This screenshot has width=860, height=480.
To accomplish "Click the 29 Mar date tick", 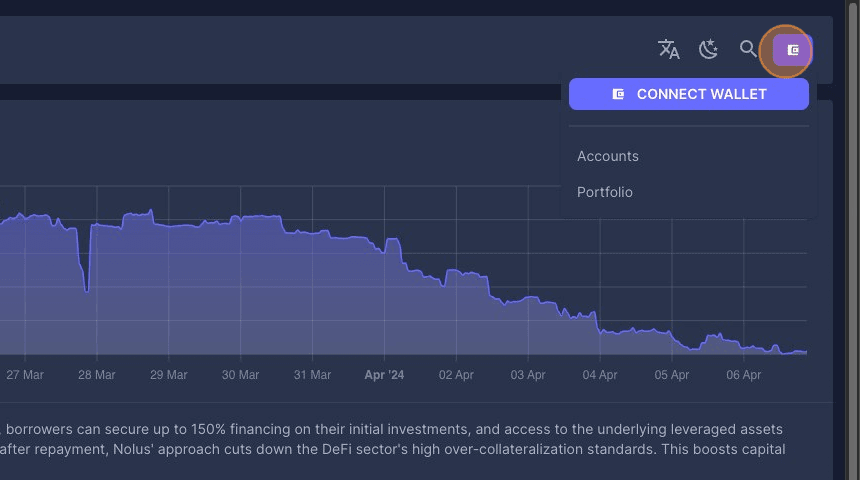I will point(169,375).
